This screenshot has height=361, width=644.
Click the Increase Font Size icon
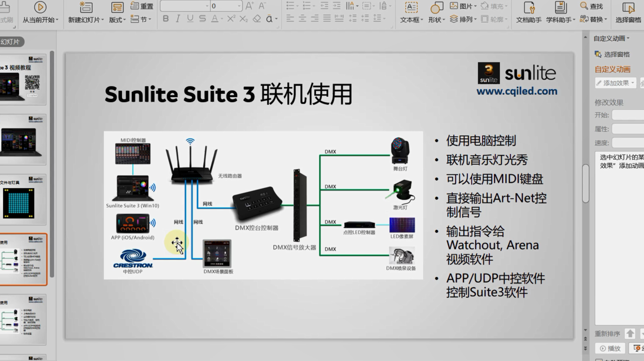pyautogui.click(x=250, y=6)
